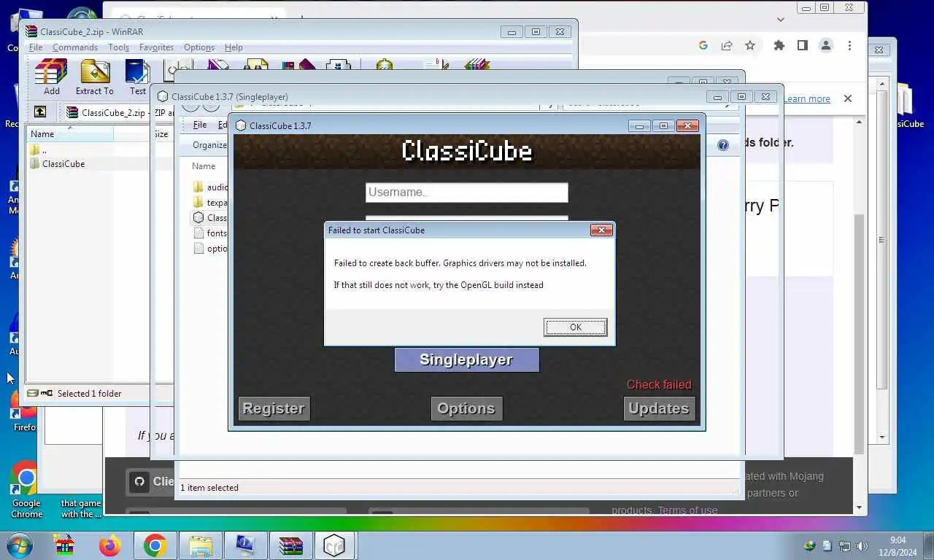
Task: Dismiss Chrome info bar with X
Action: (x=848, y=98)
